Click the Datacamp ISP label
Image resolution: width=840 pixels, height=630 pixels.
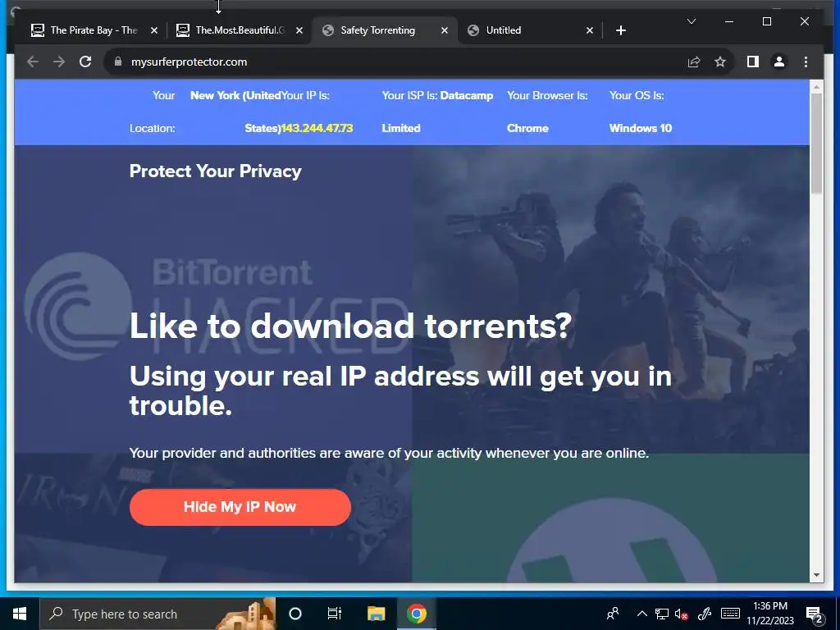[467, 95]
